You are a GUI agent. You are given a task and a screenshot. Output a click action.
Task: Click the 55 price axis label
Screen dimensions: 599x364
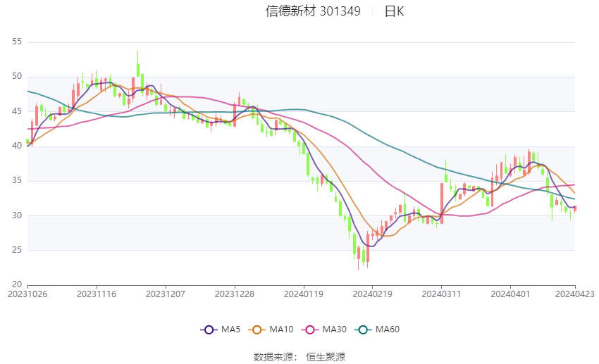point(17,42)
